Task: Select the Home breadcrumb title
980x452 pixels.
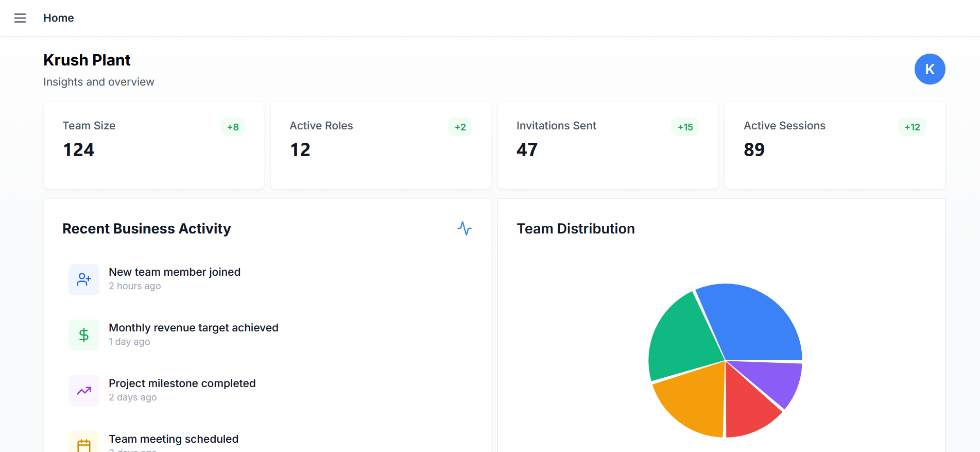Action: [59, 18]
